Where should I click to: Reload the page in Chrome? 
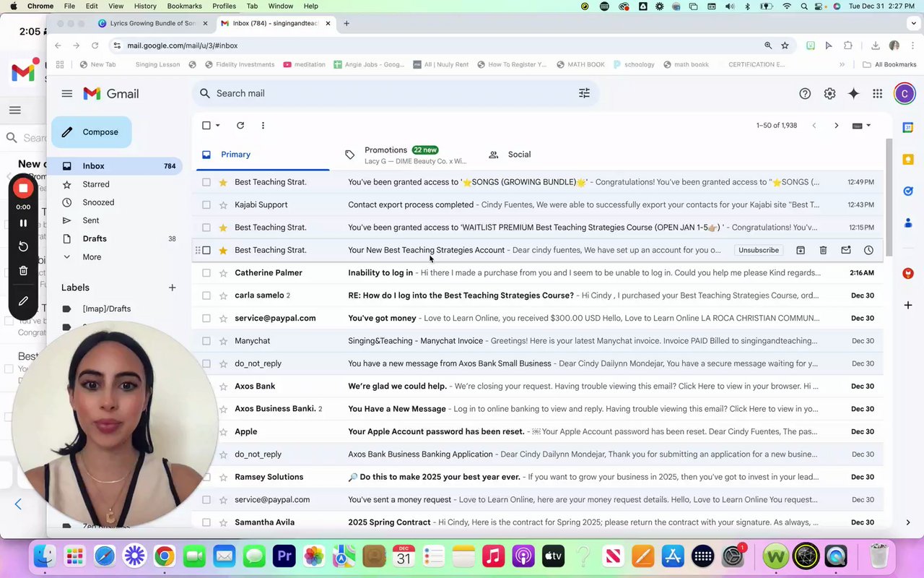[95, 46]
